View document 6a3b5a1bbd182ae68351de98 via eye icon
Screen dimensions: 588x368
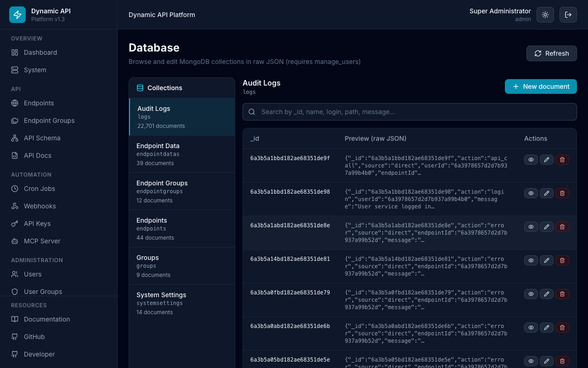[531, 193]
